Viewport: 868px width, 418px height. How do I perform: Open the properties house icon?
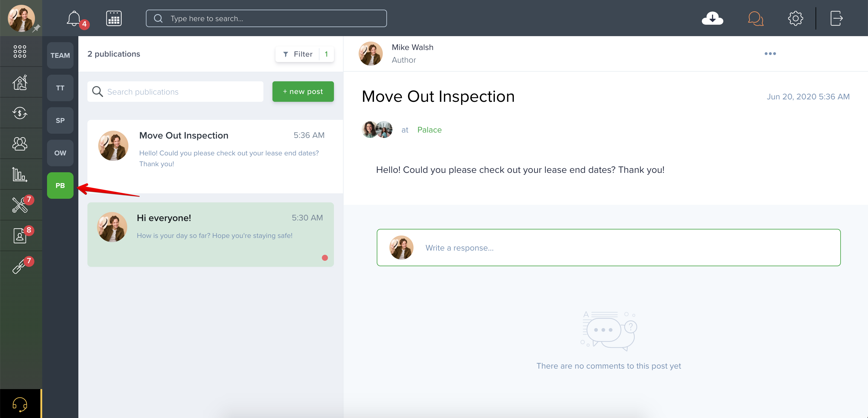20,82
